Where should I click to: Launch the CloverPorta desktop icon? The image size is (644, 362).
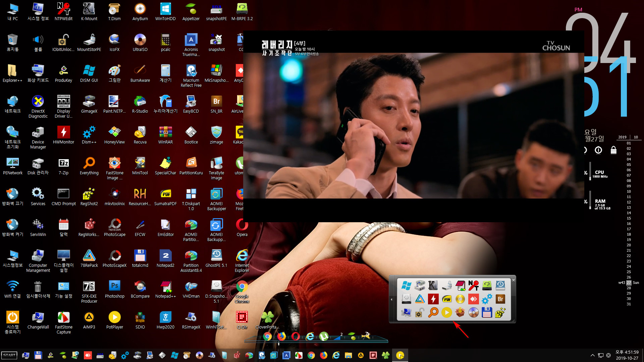(x=267, y=320)
